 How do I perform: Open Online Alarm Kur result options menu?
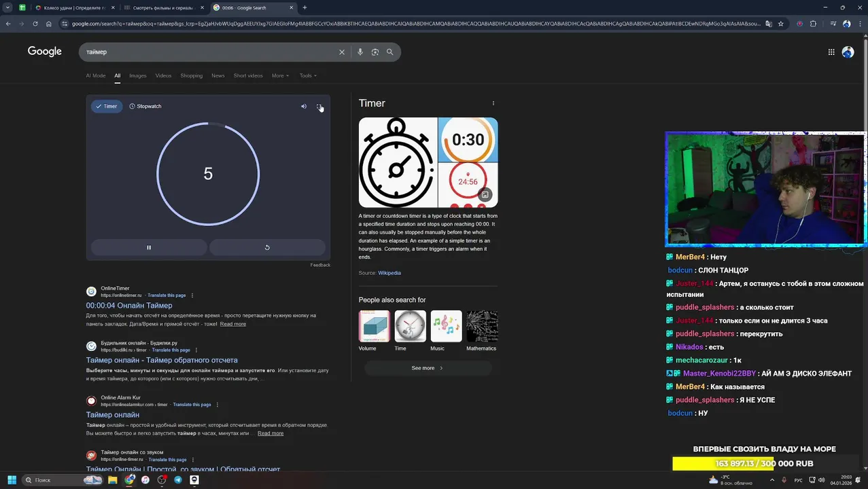click(218, 405)
